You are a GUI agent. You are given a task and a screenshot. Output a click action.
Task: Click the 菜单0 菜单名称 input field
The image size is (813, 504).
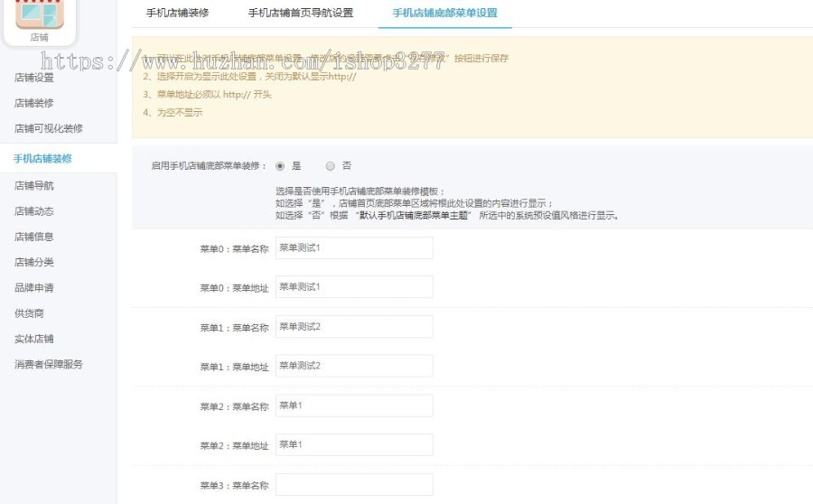(x=354, y=247)
